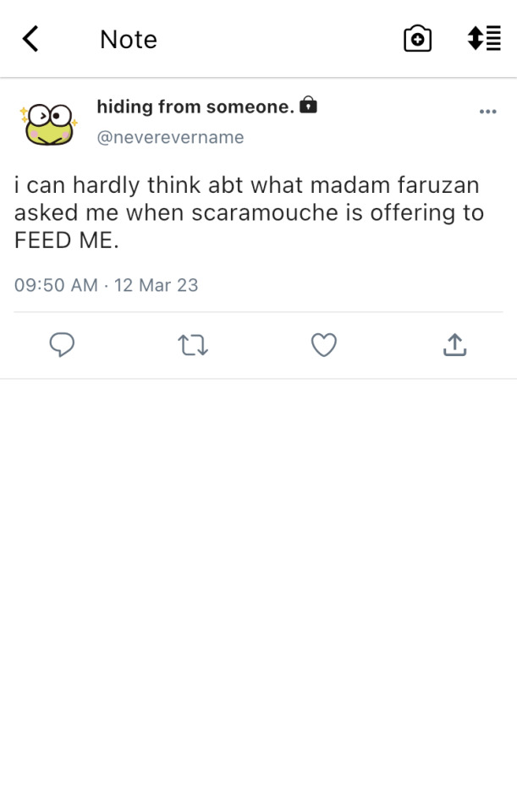Tap the camera screenshot icon

pyautogui.click(x=417, y=39)
